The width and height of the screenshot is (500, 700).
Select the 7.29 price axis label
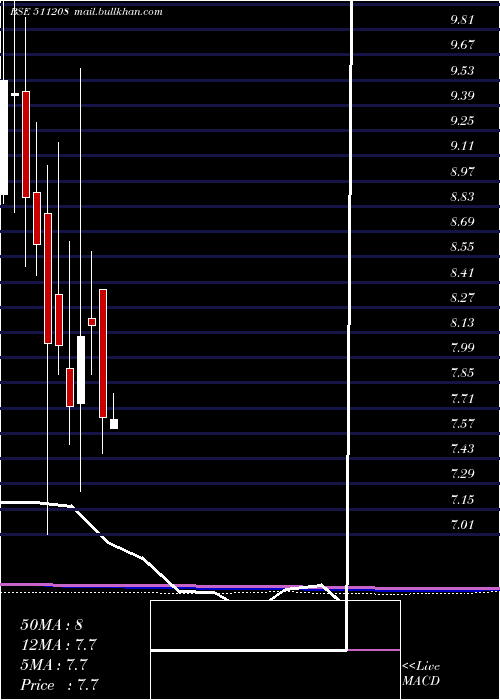pos(462,474)
